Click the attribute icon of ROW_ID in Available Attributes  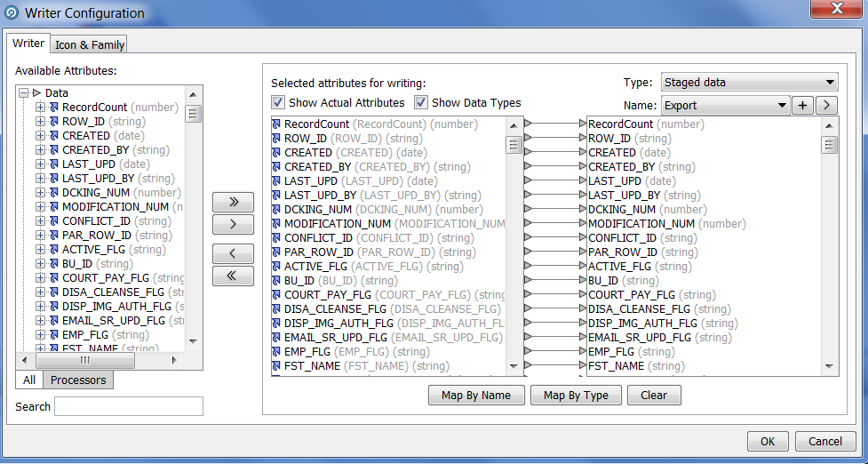(54, 121)
